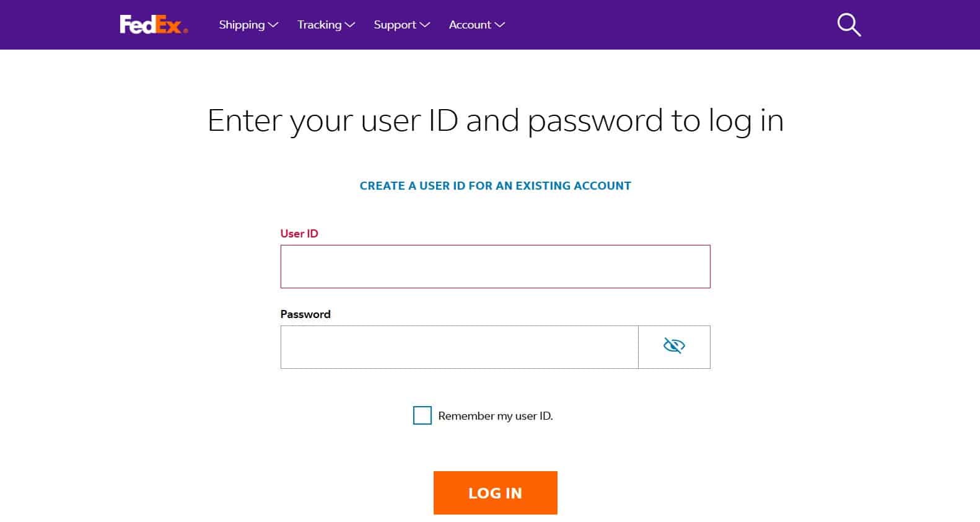
Task: Click the chevron arrow beside Support
Action: point(424,25)
